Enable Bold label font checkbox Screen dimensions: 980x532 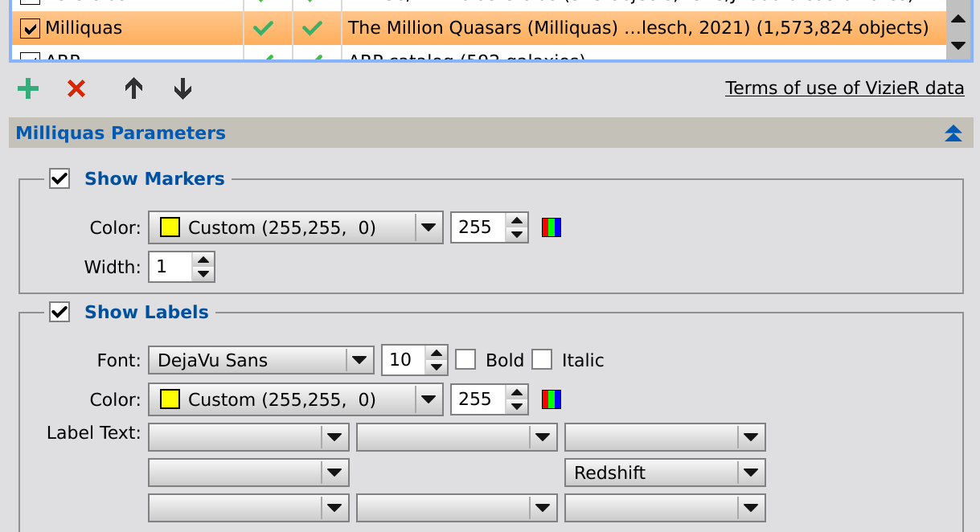tap(465, 360)
